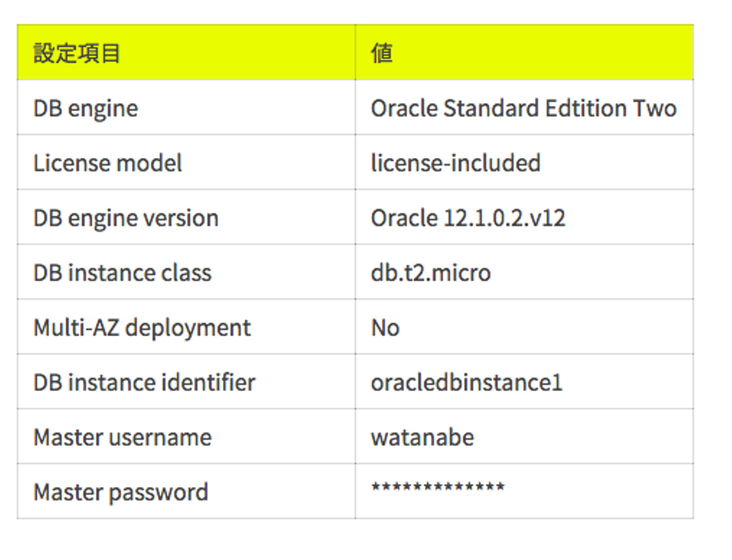The image size is (732, 560).
Task: Select the Master username label
Action: (122, 438)
